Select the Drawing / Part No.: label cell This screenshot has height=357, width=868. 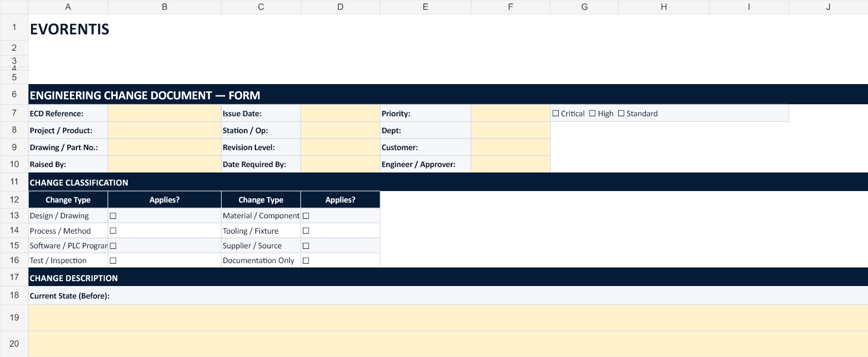tap(68, 147)
